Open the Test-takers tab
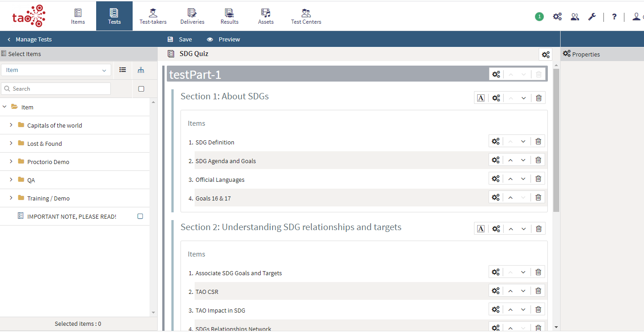Screen dimensions: 644x334 pyautogui.click(x=153, y=16)
